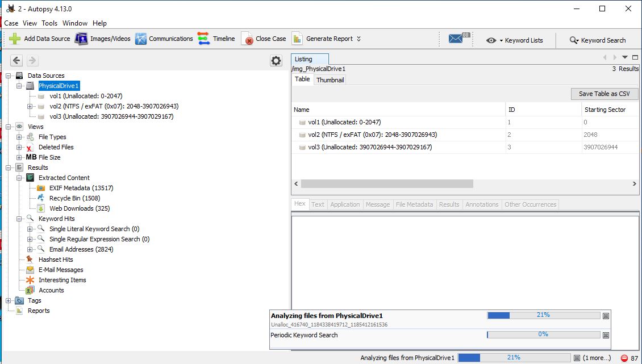The image size is (642, 364).
Task: Cancel ingest from status bar X button
Action: [577, 358]
